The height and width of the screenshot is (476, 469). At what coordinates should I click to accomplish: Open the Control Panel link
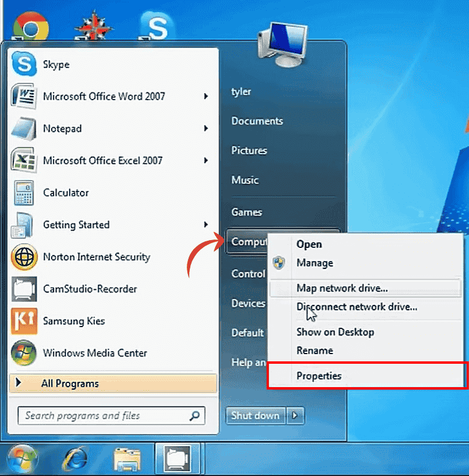point(249,274)
